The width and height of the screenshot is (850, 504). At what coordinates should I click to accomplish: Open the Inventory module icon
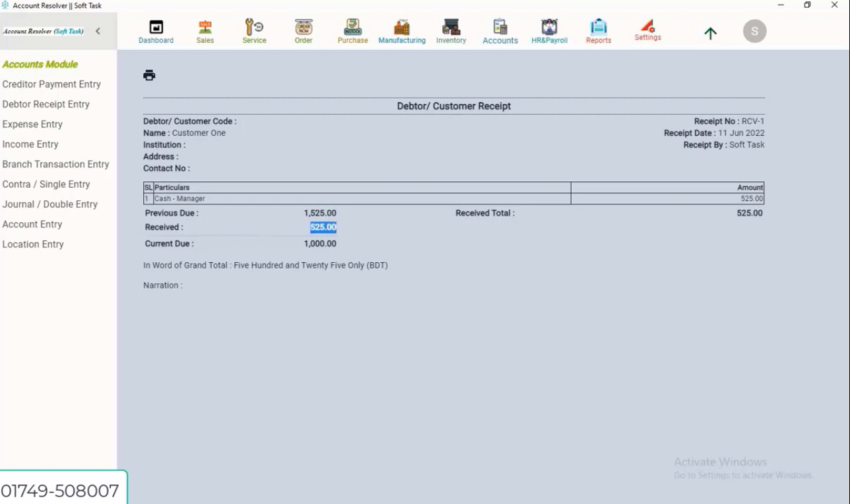450,30
